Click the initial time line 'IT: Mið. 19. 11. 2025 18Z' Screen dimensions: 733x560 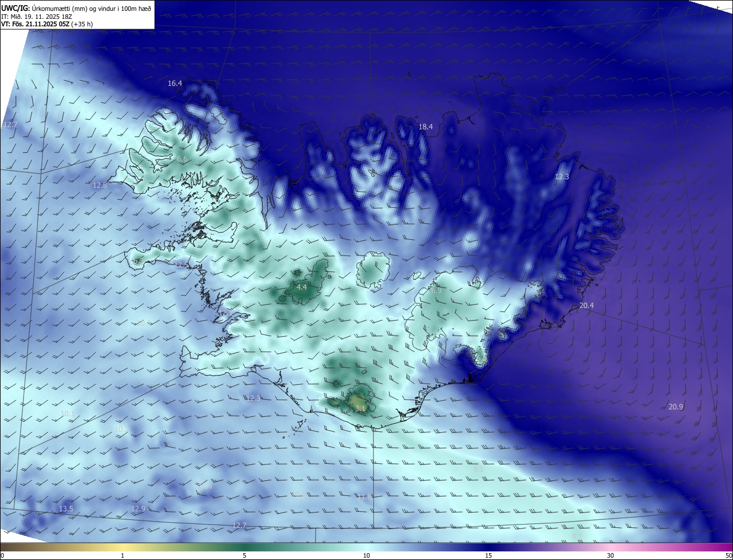click(x=36, y=17)
